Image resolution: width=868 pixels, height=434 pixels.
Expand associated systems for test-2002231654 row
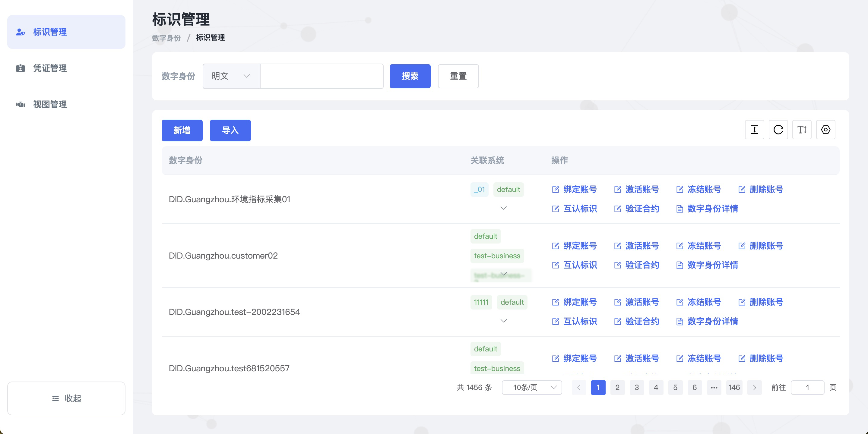(x=503, y=321)
